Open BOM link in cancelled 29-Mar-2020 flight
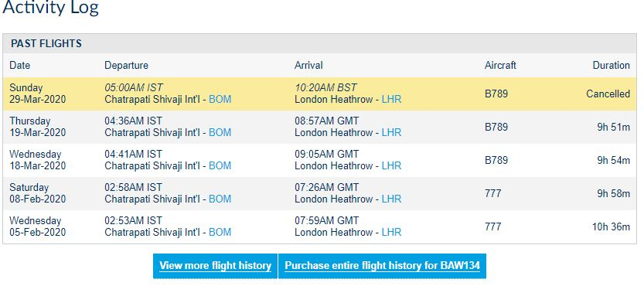This screenshot has width=644, height=286. (220, 100)
